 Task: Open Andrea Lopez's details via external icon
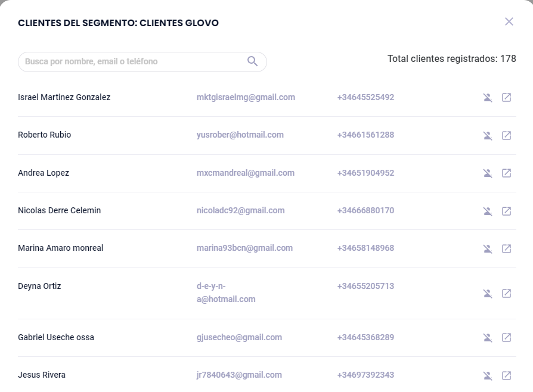[506, 173]
